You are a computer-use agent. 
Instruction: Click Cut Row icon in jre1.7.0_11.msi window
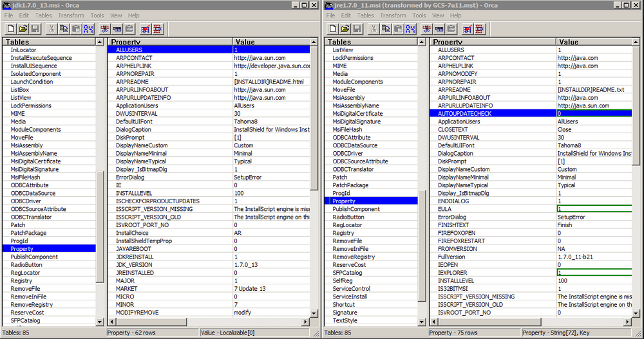click(427, 29)
